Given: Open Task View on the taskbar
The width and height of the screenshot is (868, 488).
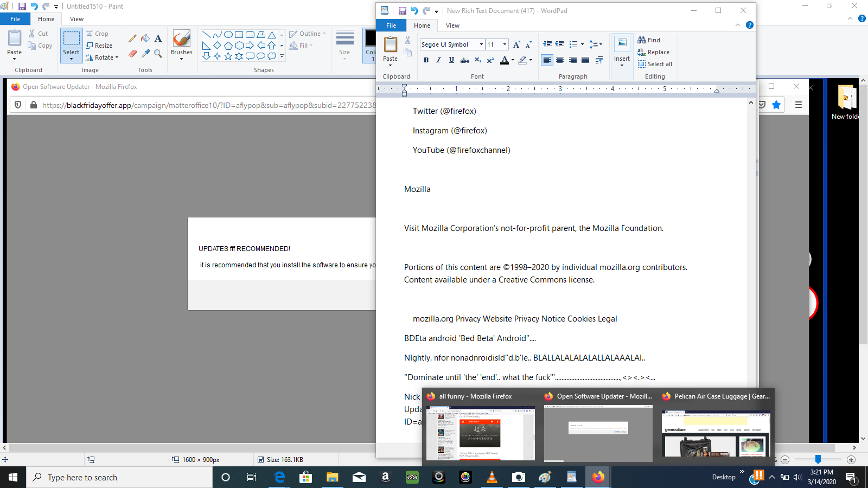Looking at the screenshot, I should [x=252, y=477].
